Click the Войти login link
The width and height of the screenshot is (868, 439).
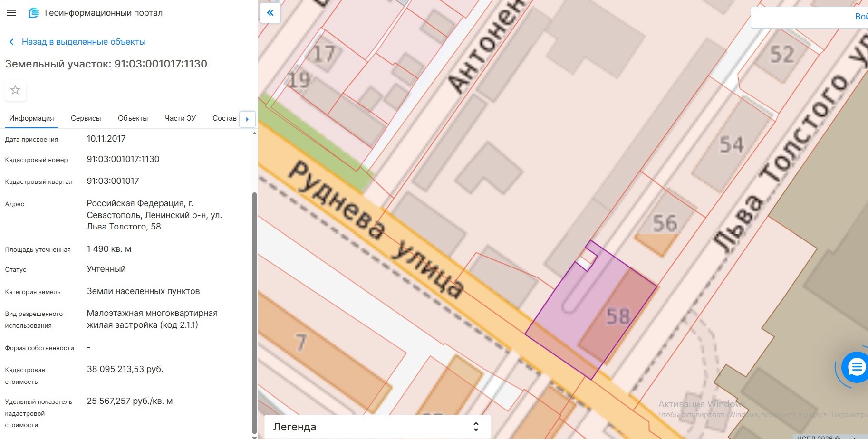[x=861, y=17]
